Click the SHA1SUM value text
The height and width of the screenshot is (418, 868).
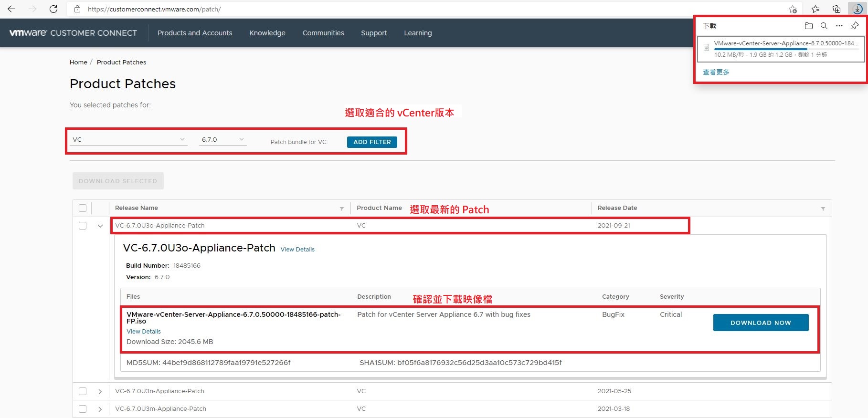(479, 363)
